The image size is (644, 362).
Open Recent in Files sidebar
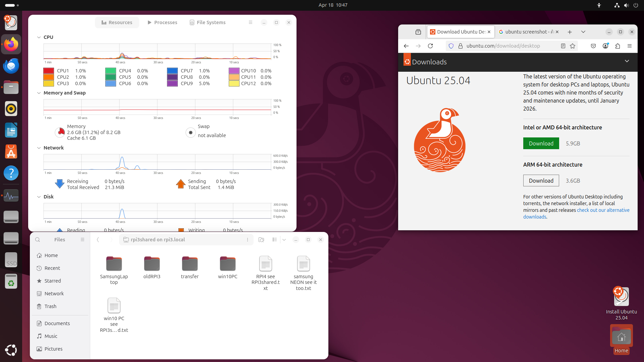tap(60, 268)
